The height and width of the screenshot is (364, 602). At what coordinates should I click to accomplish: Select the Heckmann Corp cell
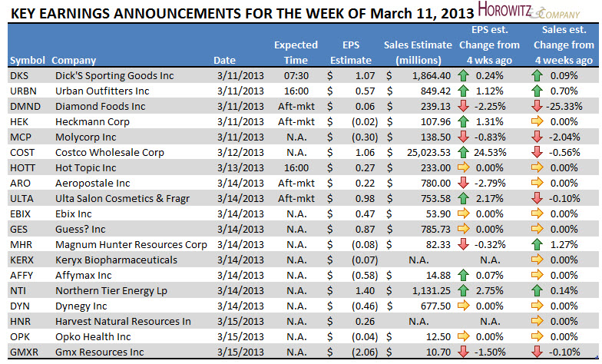click(x=92, y=121)
